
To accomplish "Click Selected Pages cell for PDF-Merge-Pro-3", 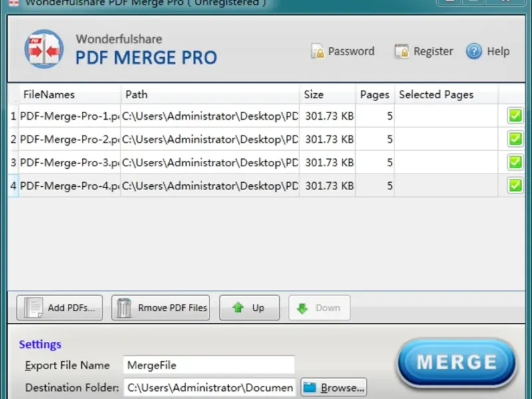I will pos(446,162).
